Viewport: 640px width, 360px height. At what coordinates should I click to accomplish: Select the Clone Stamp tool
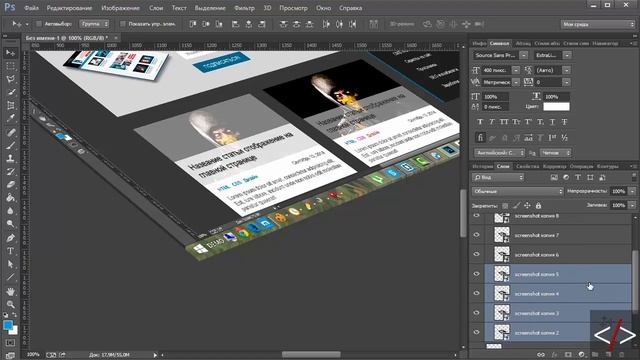[x=11, y=158]
